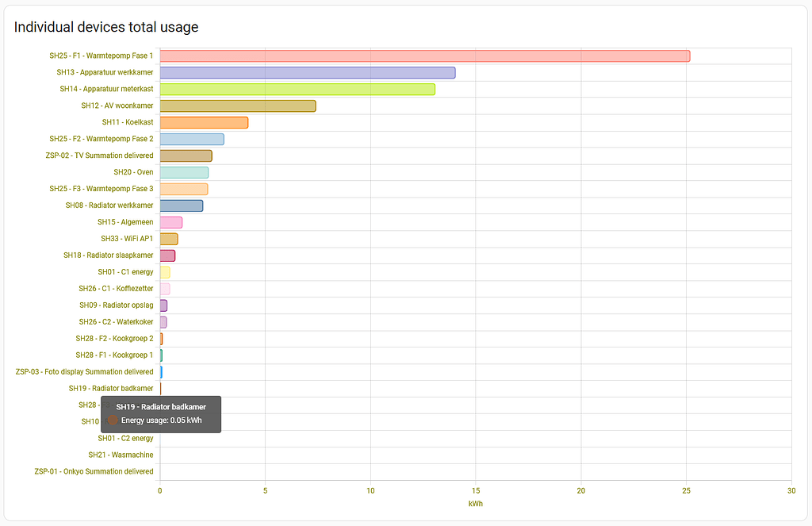Click the ZSP-01 - Onkyo Summation delivered label
Image resolution: width=812 pixels, height=526 pixels.
tap(93, 471)
